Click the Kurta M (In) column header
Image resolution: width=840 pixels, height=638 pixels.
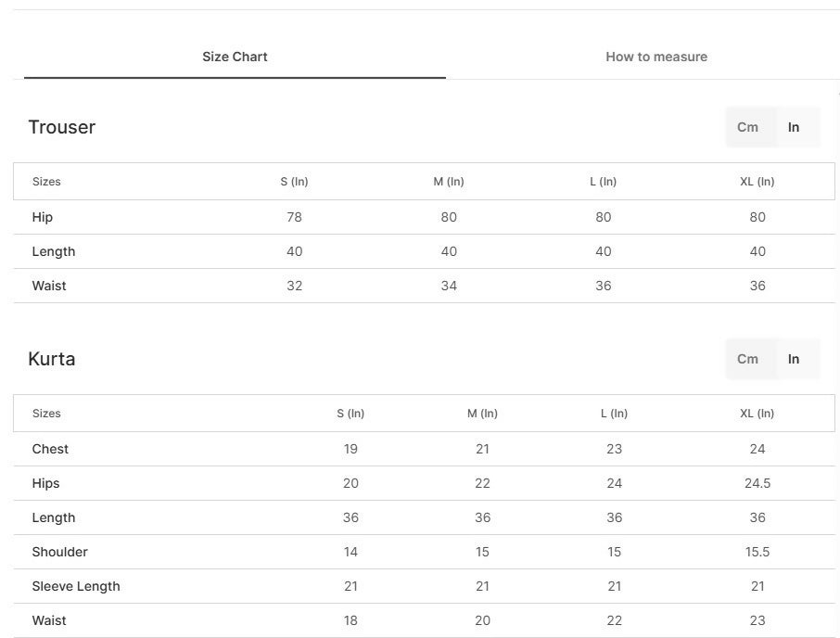click(482, 414)
